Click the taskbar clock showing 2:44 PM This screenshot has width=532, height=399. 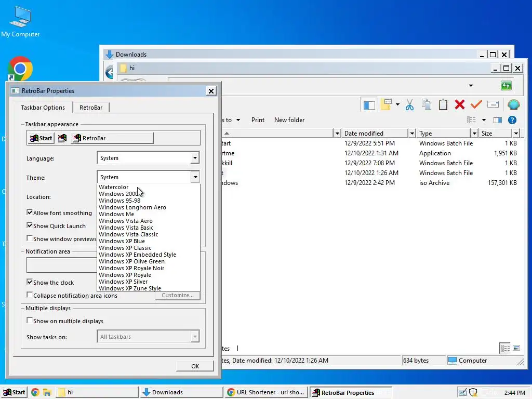pyautogui.click(x=514, y=393)
